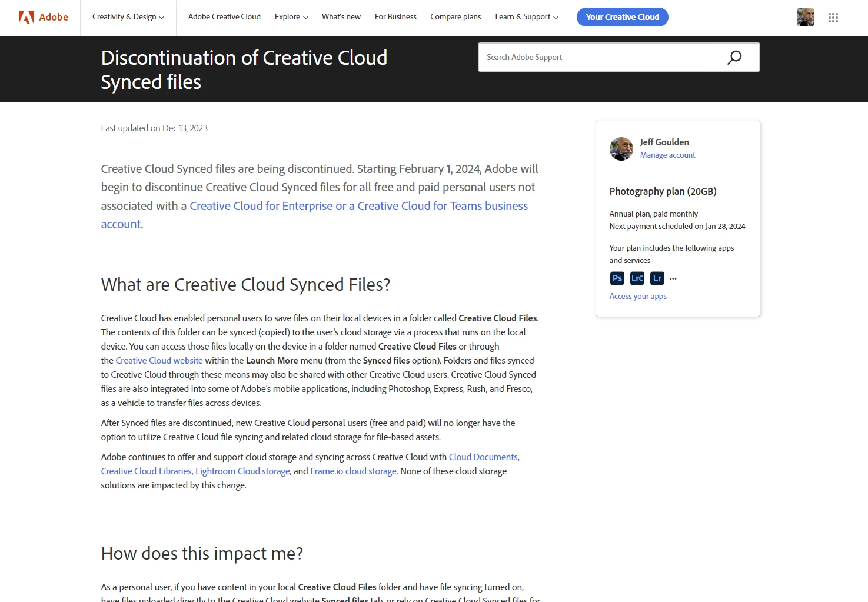Click the Adobe logo icon

click(x=26, y=17)
